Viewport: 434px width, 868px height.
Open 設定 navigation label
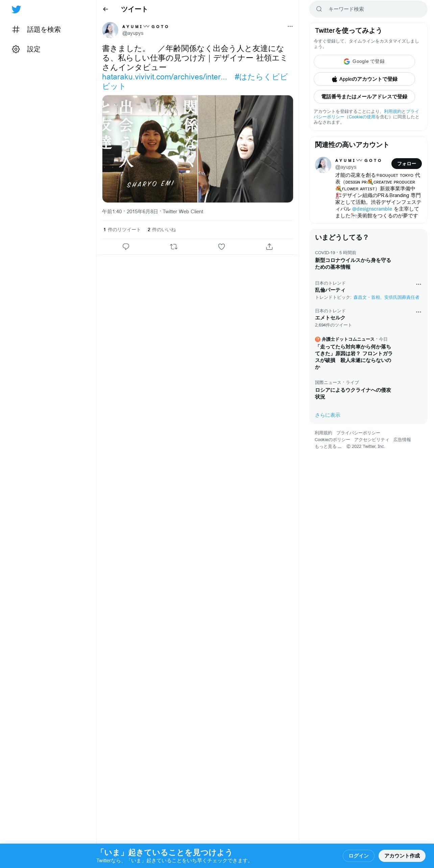coord(34,49)
